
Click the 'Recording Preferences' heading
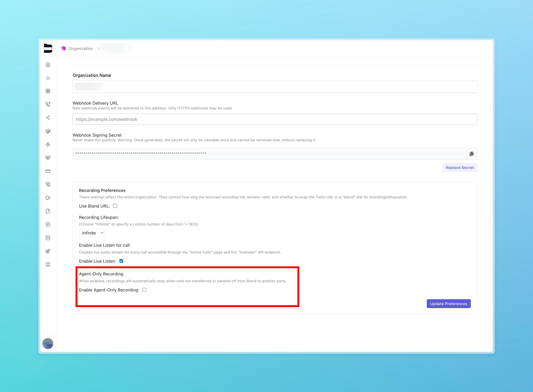point(102,190)
